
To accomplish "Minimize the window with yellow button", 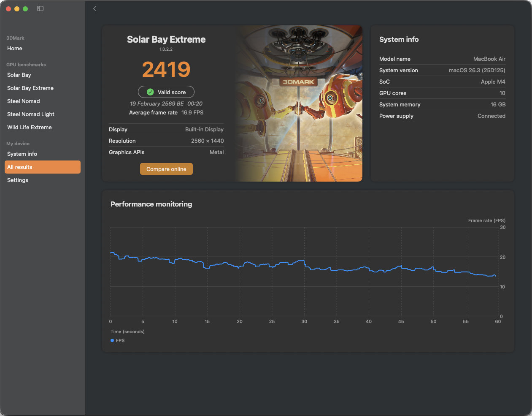I will 17,9.
